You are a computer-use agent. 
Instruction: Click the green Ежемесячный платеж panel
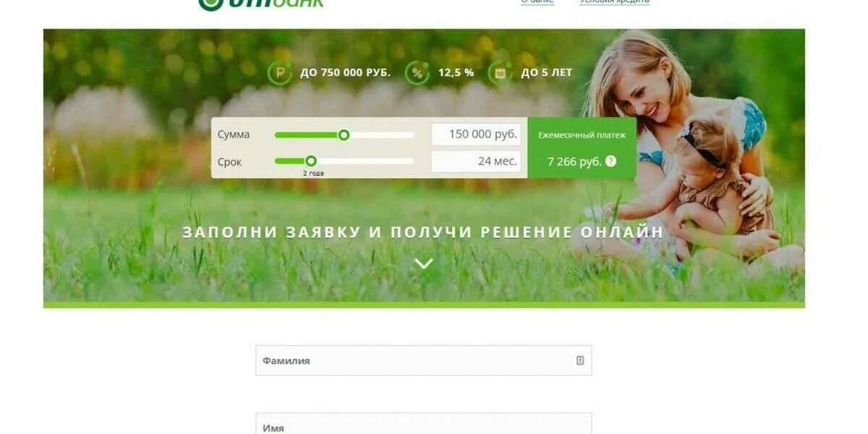point(582,148)
